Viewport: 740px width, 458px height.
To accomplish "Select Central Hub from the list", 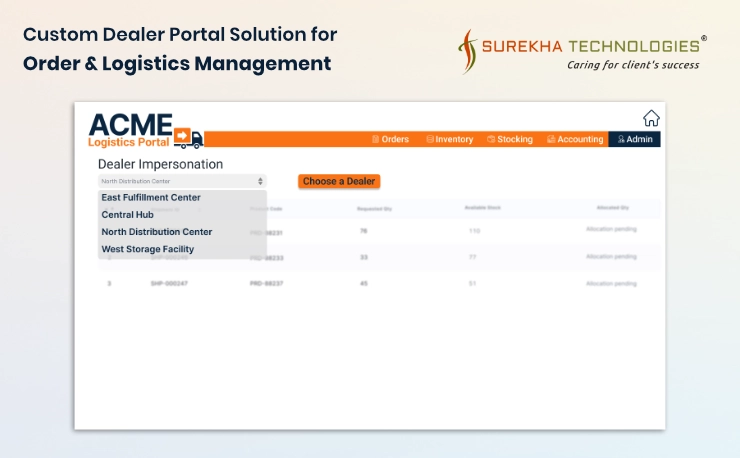I will [127, 215].
